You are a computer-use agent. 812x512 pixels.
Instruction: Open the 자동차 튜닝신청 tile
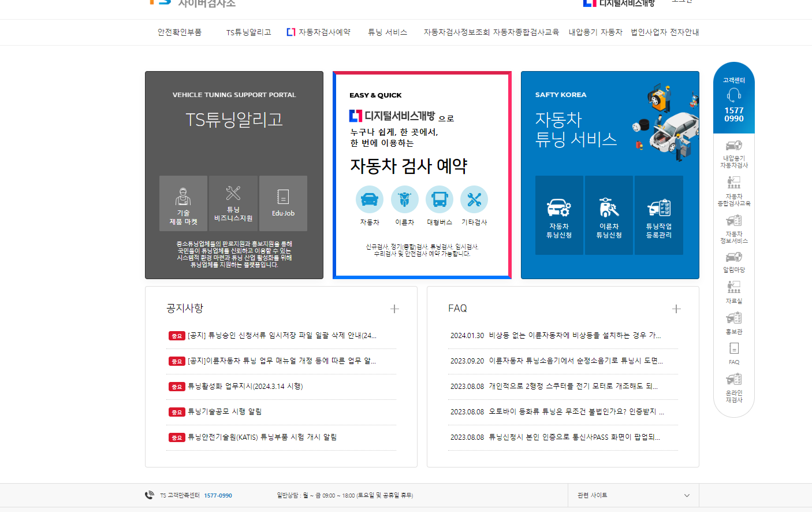(x=559, y=215)
